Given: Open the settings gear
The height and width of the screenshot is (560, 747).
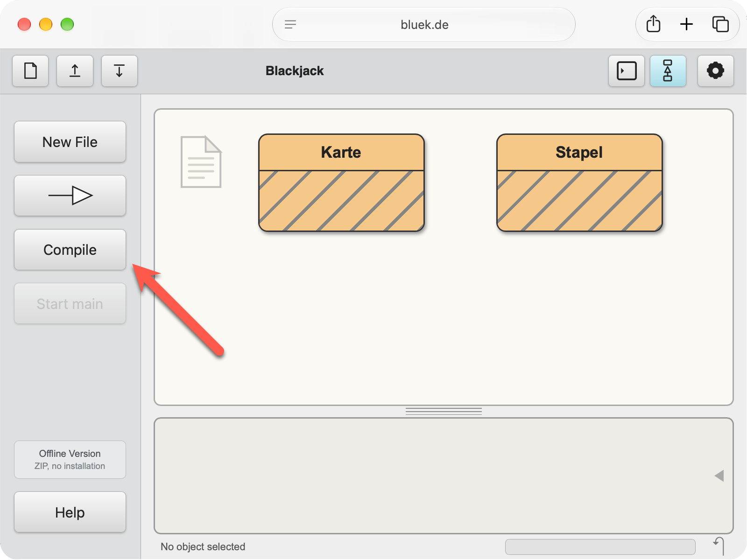Looking at the screenshot, I should (x=716, y=71).
